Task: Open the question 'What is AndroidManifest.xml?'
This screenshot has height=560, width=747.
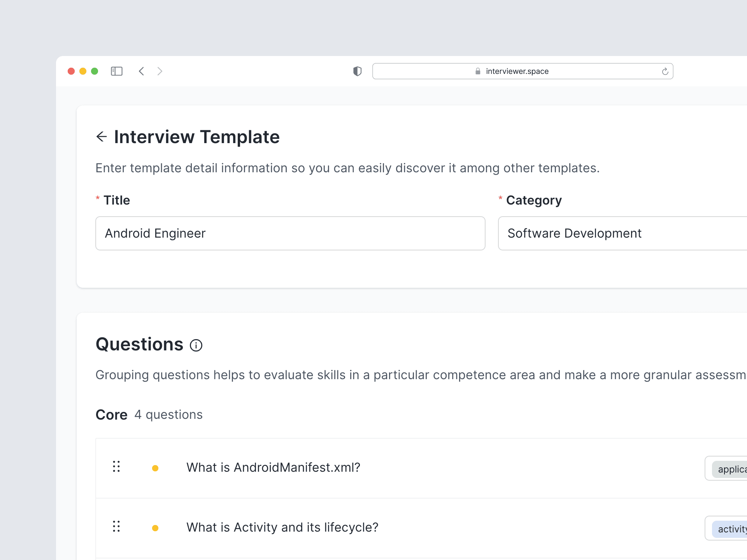Action: pyautogui.click(x=273, y=467)
